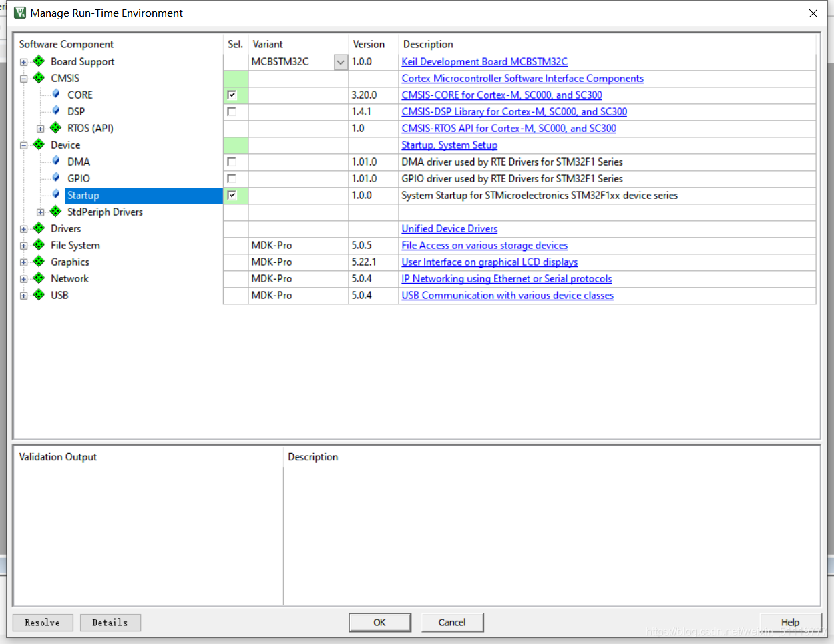Click the Drivers green diamond icon
834x644 pixels.
coord(39,228)
